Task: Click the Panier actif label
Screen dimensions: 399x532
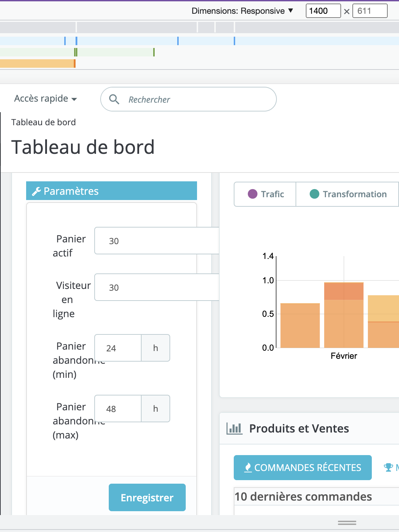Action: tap(70, 246)
